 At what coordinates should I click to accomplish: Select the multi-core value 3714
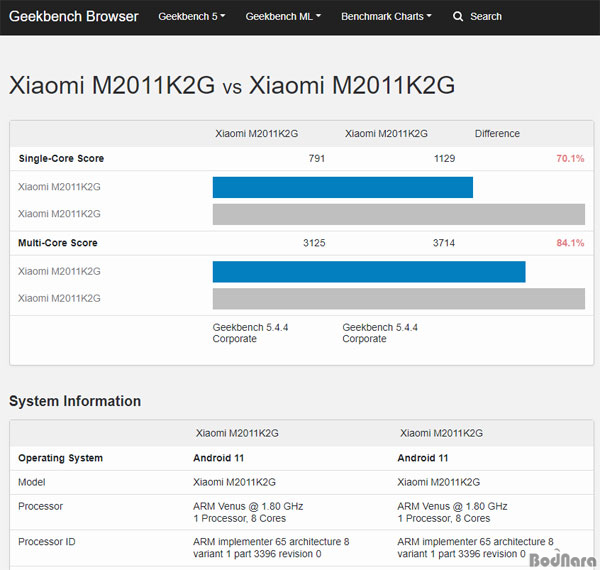[444, 243]
